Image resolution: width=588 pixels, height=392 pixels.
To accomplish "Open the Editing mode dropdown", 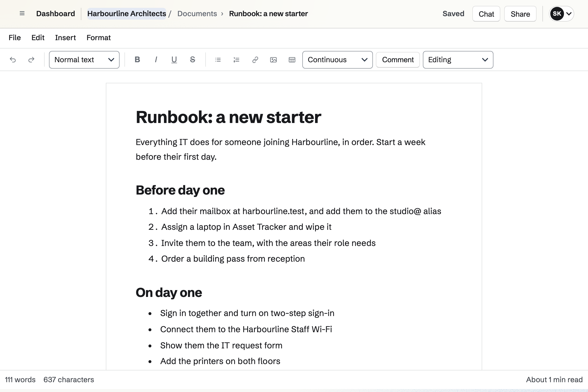I will [x=458, y=60].
